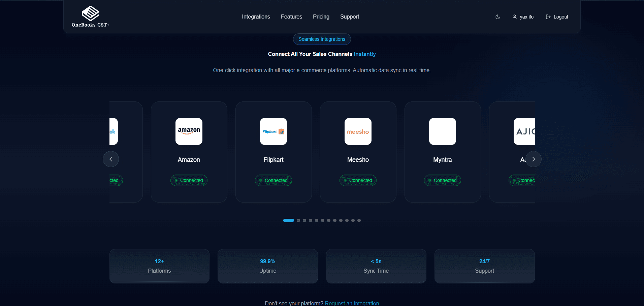Screen dimensions: 644x306
Task: Open the Pricing nav link
Action: tap(321, 17)
